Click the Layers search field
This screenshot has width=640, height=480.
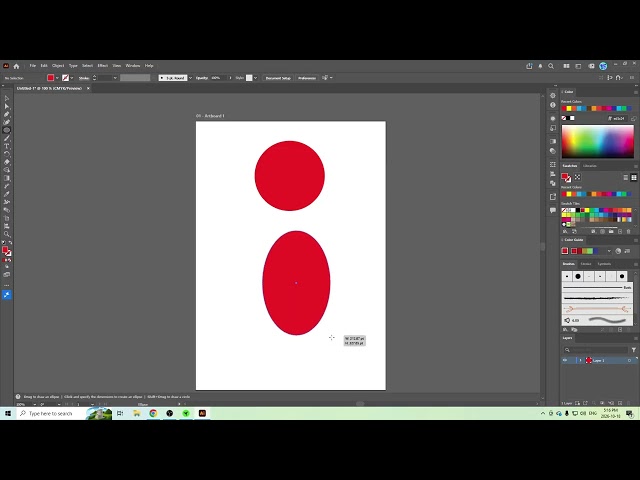[596, 350]
